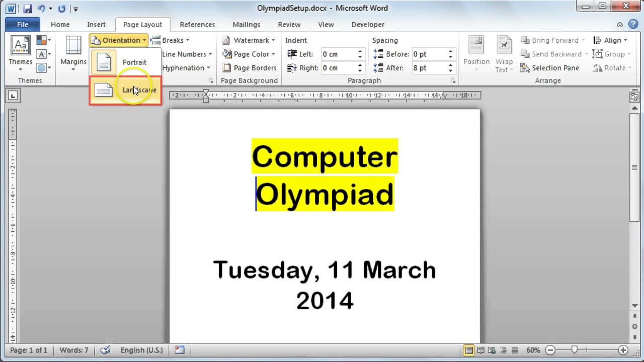Increase Spacing Before with up arrow
Viewport: 644px width, 362px height.
pos(450,51)
